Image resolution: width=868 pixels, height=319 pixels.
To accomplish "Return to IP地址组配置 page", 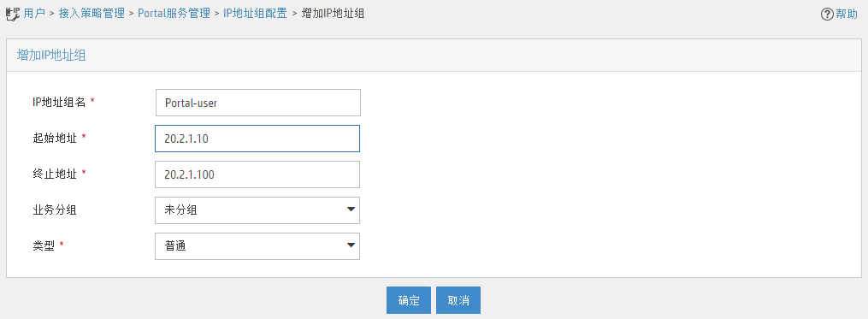I will (x=255, y=14).
